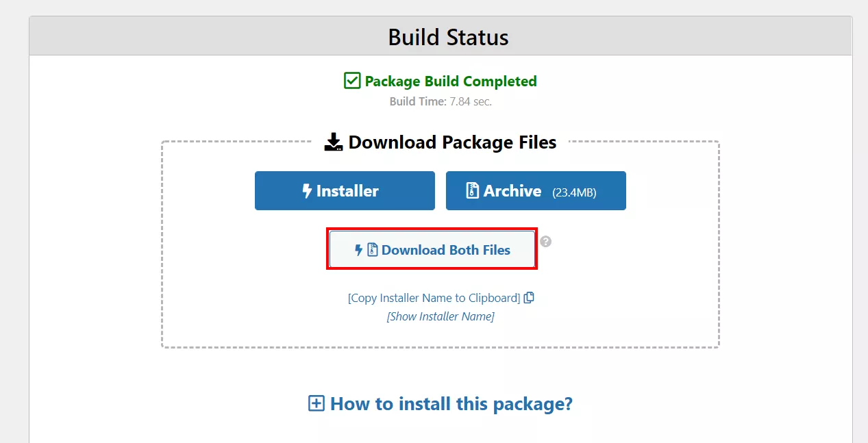Expand How to install this package section
The height and width of the screenshot is (443, 868).
(441, 403)
